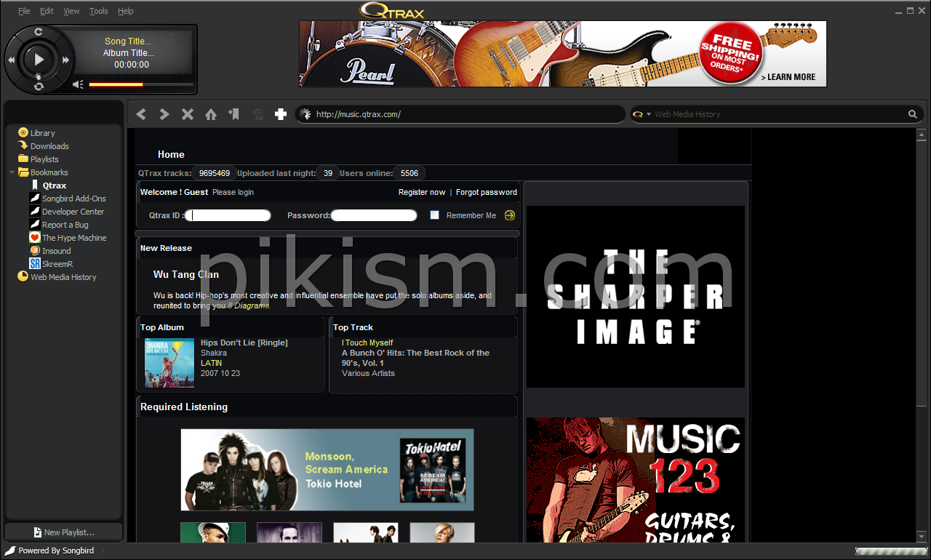The image size is (931, 560).
Task: Collapse the Bookmarks tree folder
Action: 12,172
